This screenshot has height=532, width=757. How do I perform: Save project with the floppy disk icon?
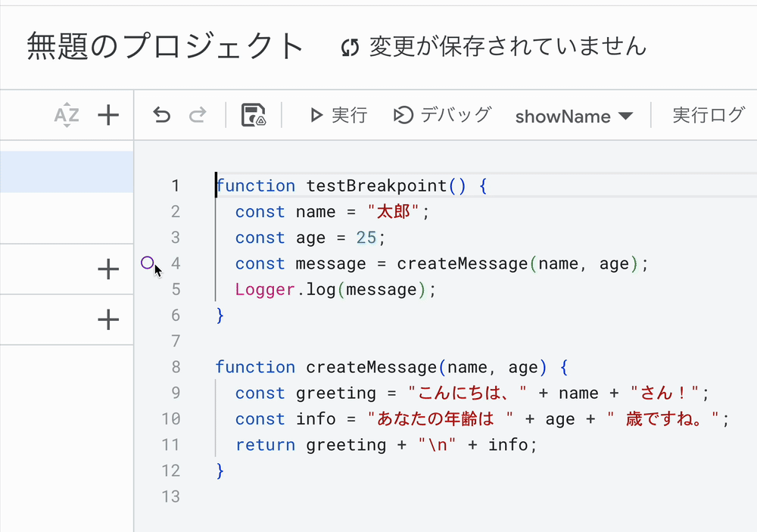254,115
